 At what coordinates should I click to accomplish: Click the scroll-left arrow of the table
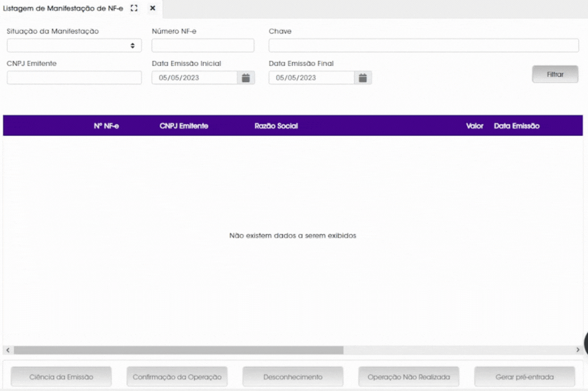point(8,350)
